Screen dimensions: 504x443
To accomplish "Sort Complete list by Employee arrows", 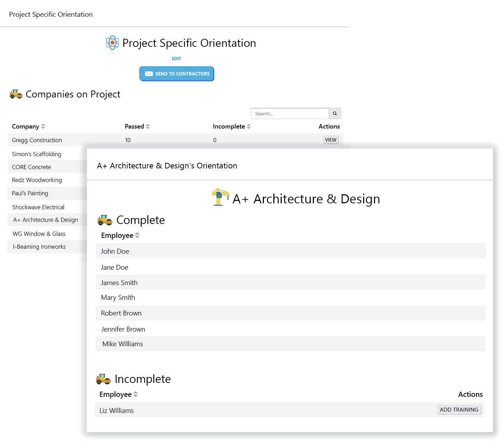I will pos(137,235).
